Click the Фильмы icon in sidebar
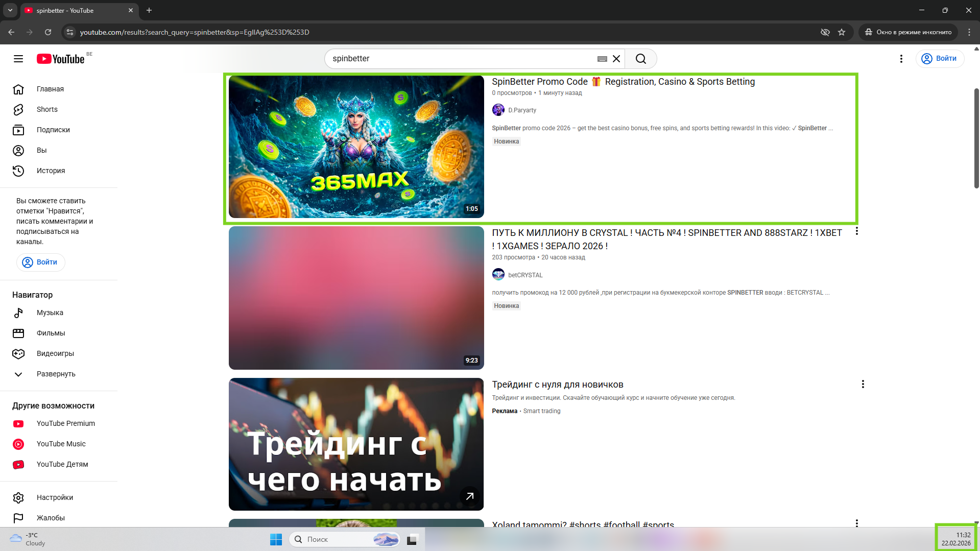980x551 pixels. click(x=18, y=333)
